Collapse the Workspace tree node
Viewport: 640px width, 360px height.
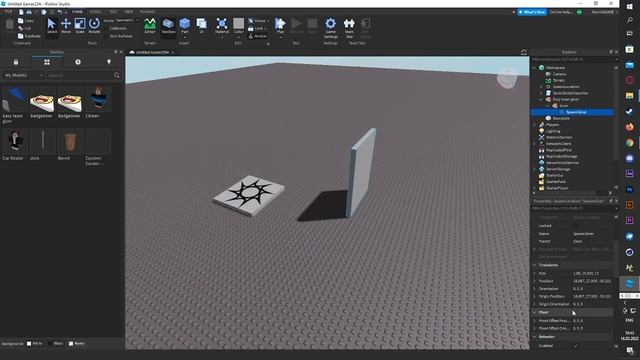(535, 68)
